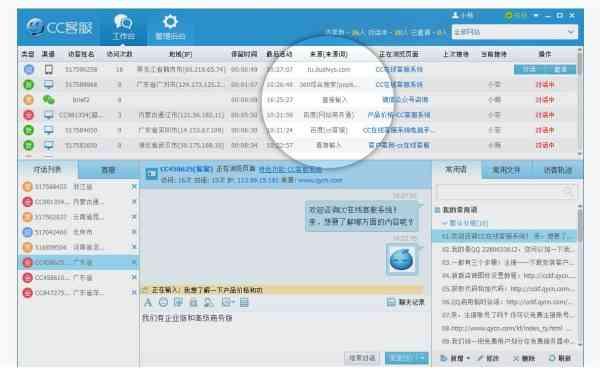Viewport: 600px width, 373px height.
Task: Click the 删除 delete phrase button
Action: 524,358
